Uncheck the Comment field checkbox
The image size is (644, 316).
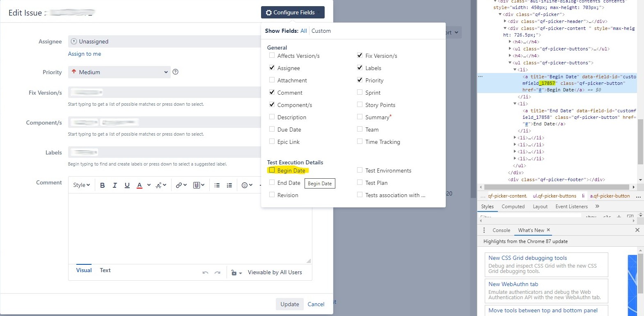[272, 92]
